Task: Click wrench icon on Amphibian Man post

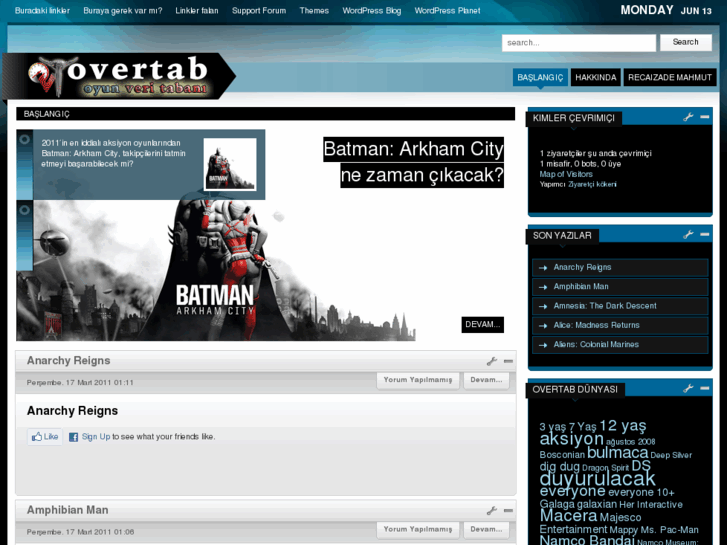Action: point(492,510)
